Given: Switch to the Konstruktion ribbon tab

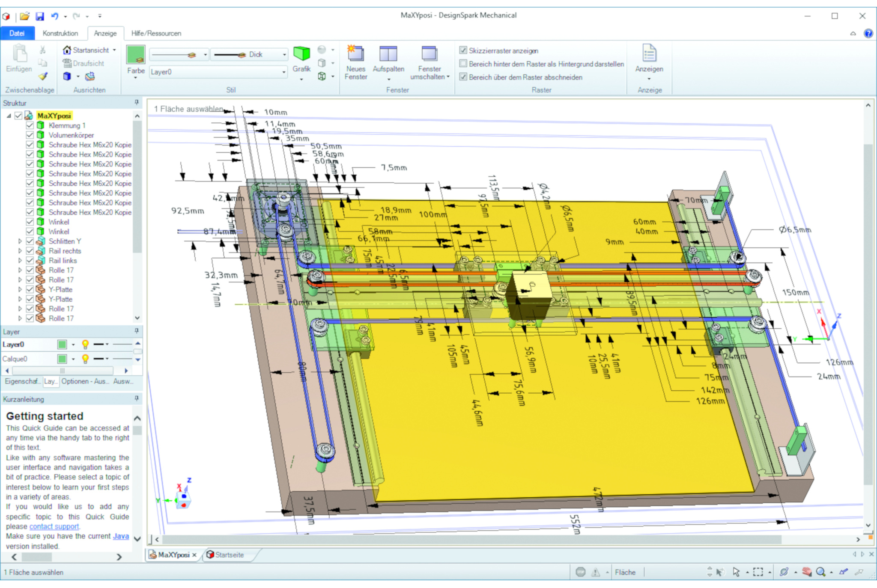Looking at the screenshot, I should [x=60, y=33].
